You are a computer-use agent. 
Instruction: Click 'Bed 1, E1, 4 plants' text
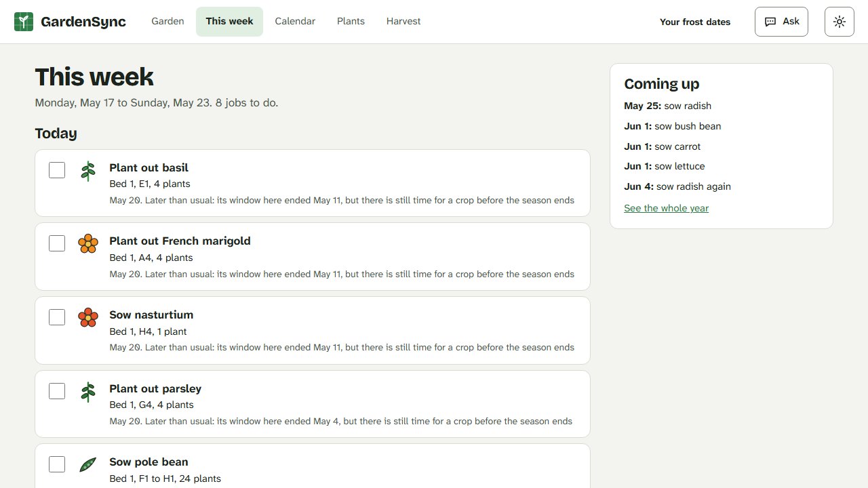click(150, 184)
